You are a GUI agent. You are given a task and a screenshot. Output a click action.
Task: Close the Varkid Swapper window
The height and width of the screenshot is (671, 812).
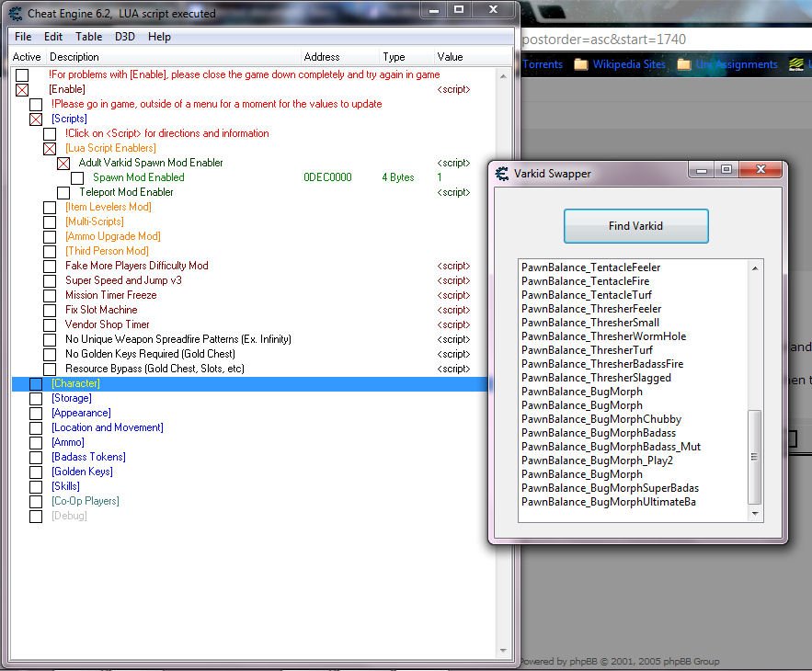pos(761,169)
